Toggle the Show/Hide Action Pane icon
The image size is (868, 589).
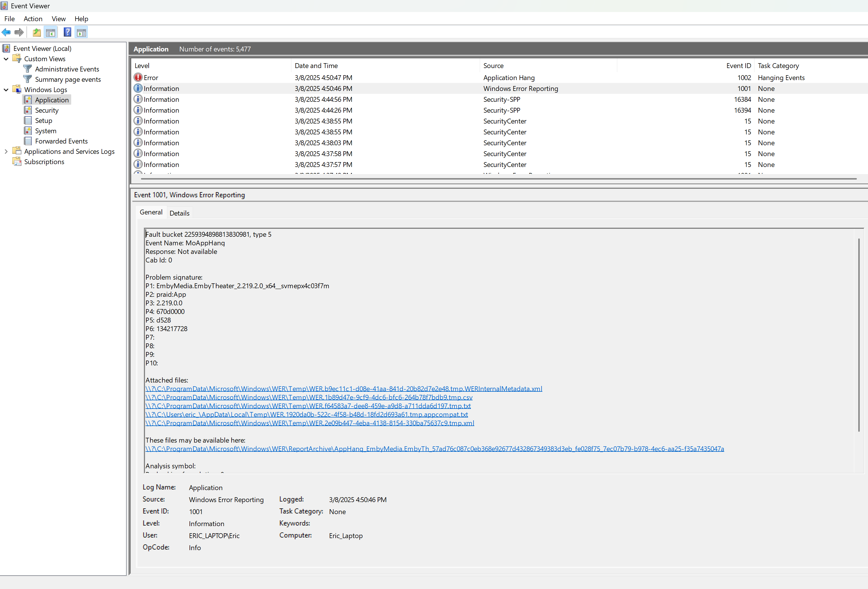pos(81,33)
